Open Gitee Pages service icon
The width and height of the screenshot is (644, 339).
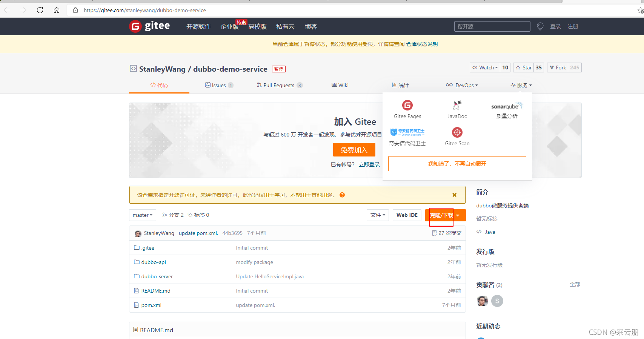(407, 105)
